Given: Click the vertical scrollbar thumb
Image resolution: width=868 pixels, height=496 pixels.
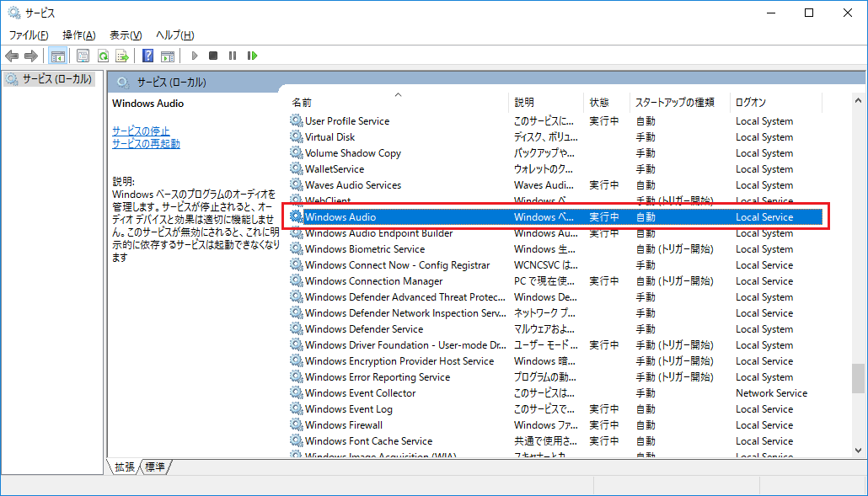Looking at the screenshot, I should point(858,377).
